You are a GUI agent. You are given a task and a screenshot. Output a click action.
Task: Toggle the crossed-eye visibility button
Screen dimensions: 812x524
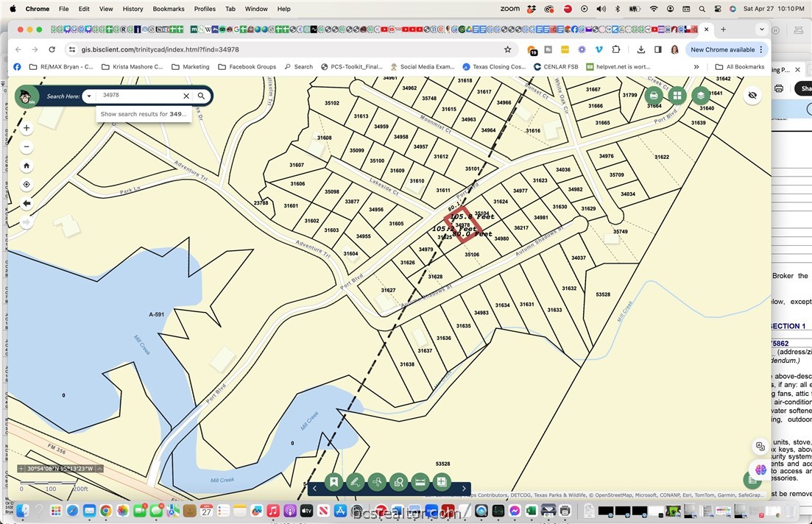pyautogui.click(x=752, y=96)
